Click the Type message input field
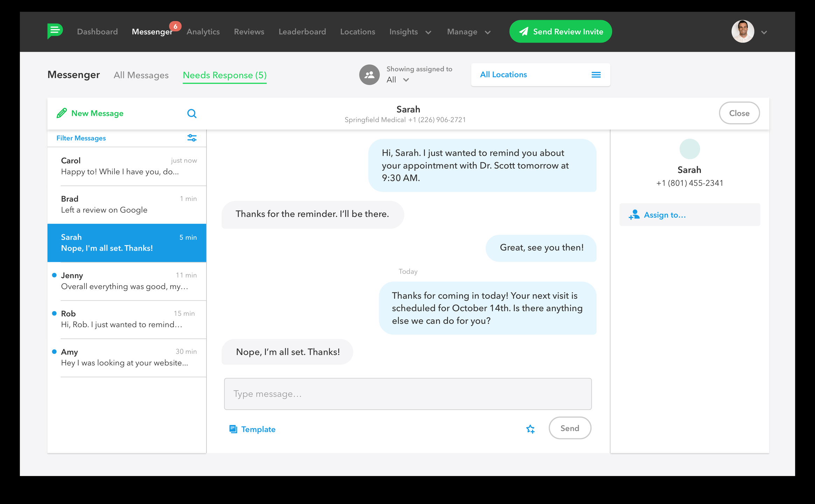This screenshot has height=504, width=815. coord(407,394)
